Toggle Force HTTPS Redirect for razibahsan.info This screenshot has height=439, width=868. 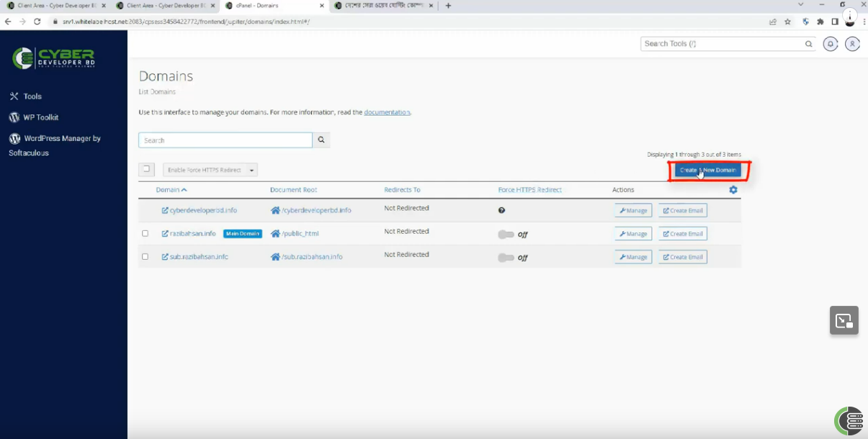click(506, 235)
